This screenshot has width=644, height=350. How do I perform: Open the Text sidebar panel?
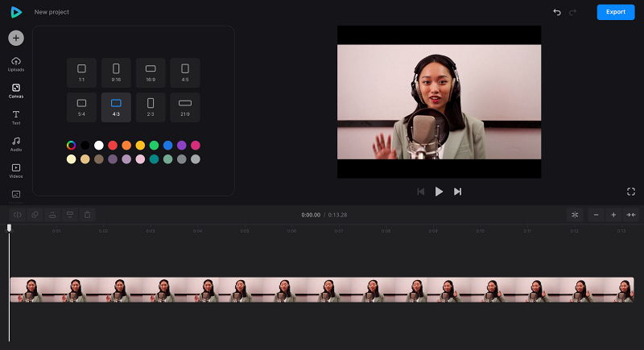point(16,117)
